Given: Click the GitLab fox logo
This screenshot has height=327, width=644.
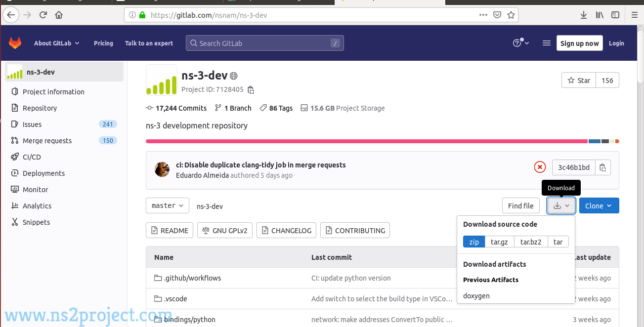Looking at the screenshot, I should tap(15, 43).
